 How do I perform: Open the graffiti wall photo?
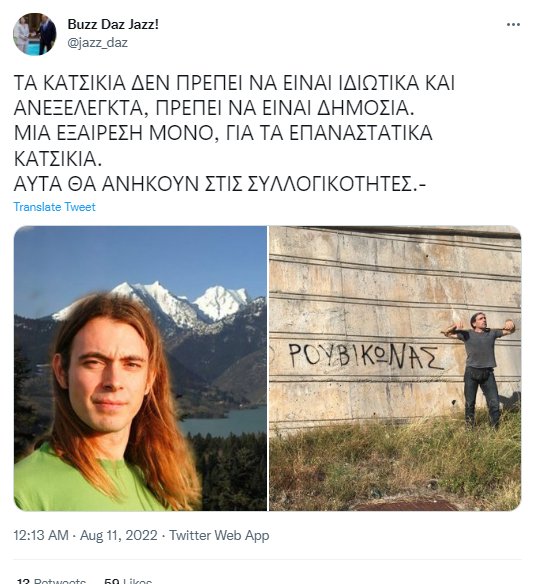[395, 368]
